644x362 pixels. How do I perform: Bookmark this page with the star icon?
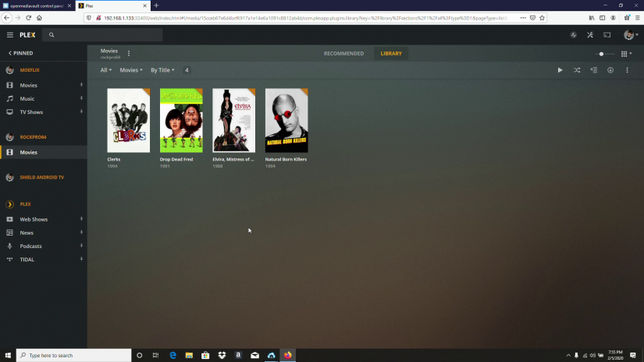(x=543, y=18)
